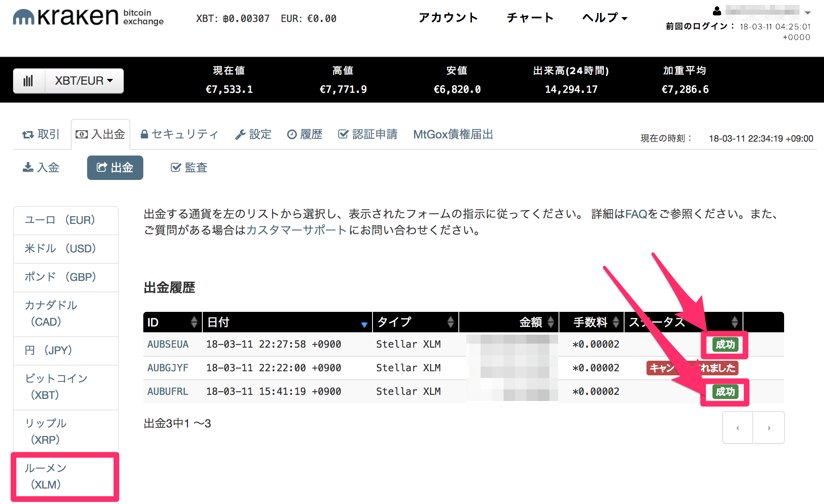Open withdrawal AUBUFRL
The image size is (824, 504).
168,392
